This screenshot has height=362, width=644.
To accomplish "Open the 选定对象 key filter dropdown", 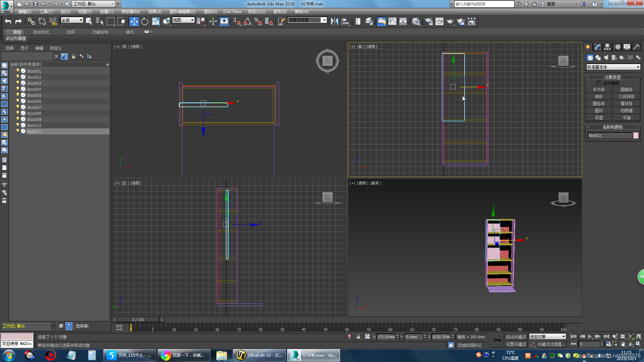I will [x=547, y=337].
